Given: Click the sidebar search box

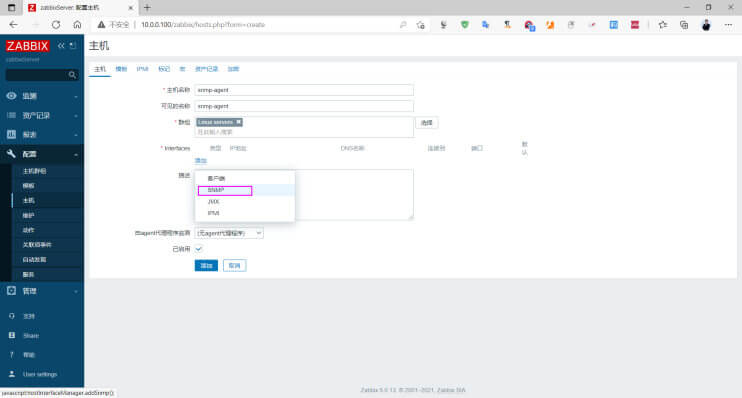Looking at the screenshot, I should click(x=42, y=75).
